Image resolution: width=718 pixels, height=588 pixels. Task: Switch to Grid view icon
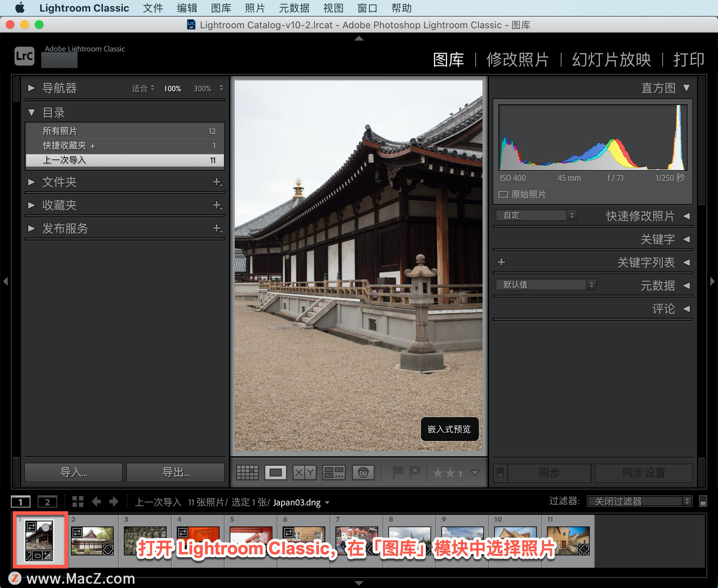point(247,472)
